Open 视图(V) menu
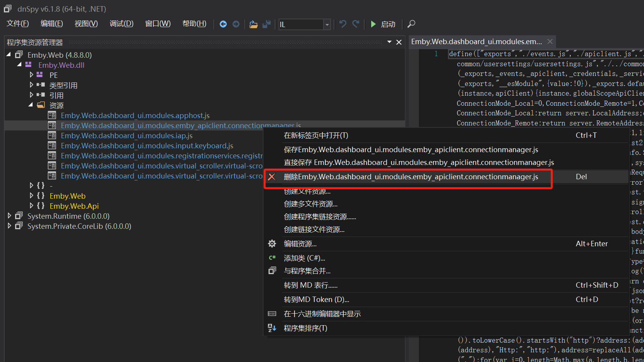The height and width of the screenshot is (362, 644). click(86, 24)
